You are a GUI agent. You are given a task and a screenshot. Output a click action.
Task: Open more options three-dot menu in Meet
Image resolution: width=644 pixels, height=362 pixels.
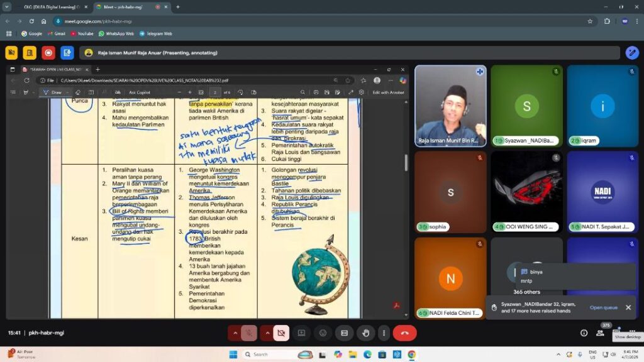coord(384,332)
